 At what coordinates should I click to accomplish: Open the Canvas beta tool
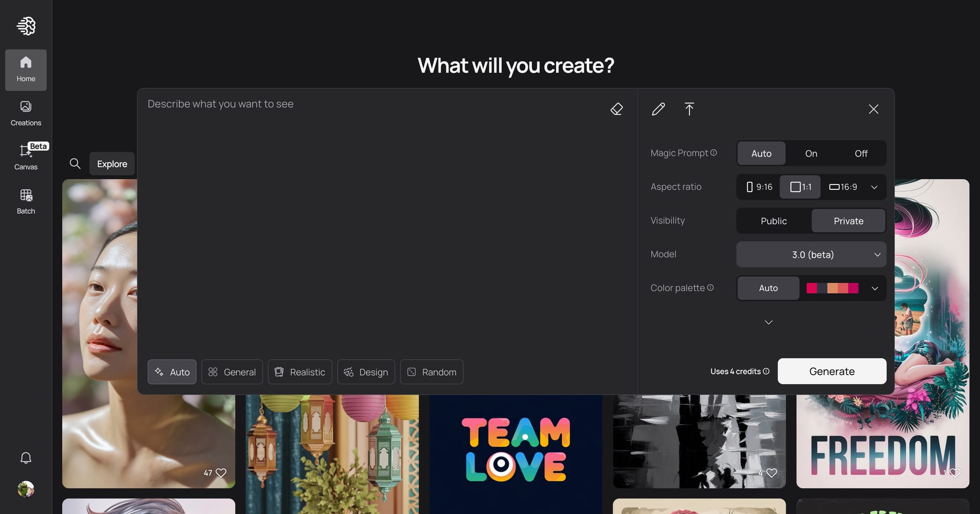tap(26, 157)
